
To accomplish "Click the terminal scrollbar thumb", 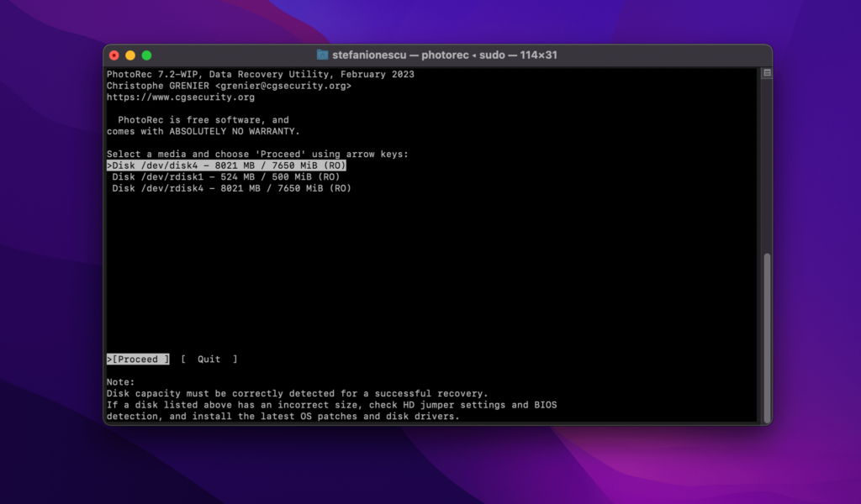I will pyautogui.click(x=767, y=338).
